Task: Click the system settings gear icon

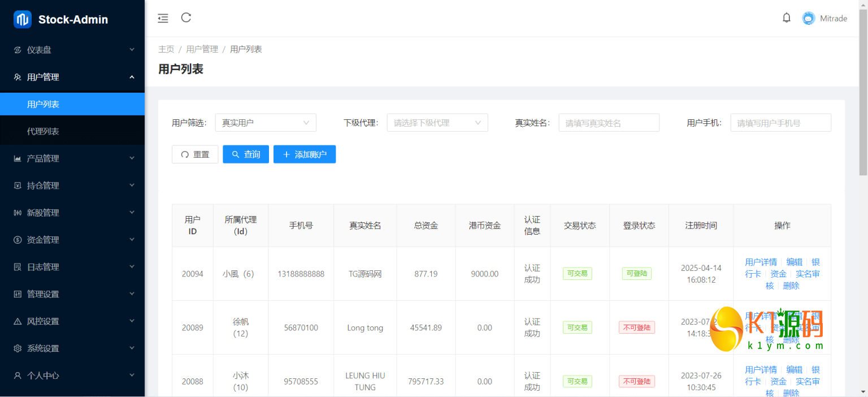Action: coord(18,348)
